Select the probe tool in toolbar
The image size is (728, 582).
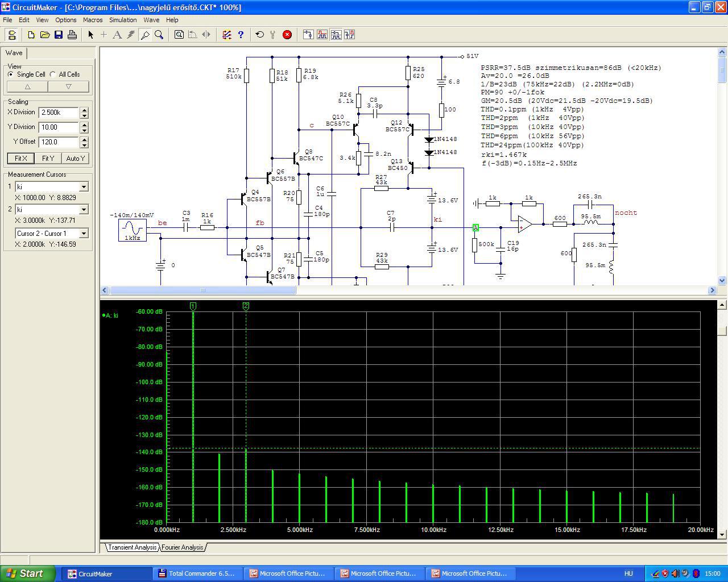click(x=145, y=35)
